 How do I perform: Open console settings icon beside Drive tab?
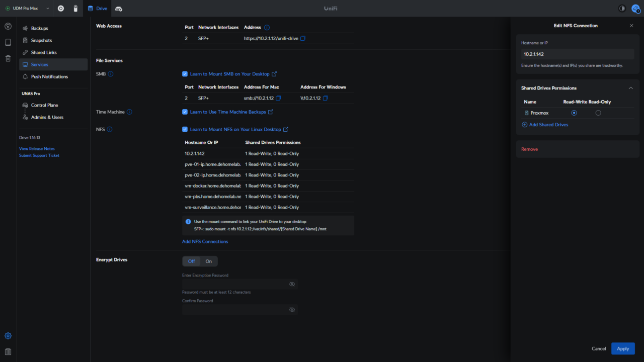[x=119, y=9]
